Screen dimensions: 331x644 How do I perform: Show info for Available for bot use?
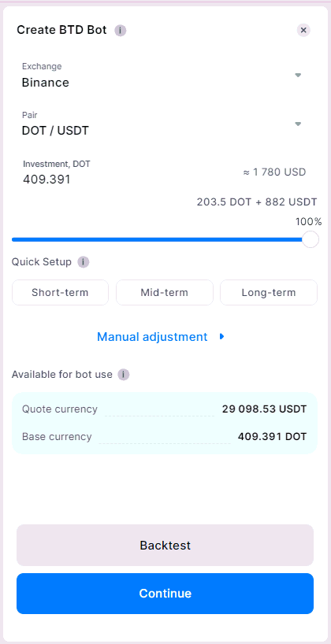pos(124,375)
